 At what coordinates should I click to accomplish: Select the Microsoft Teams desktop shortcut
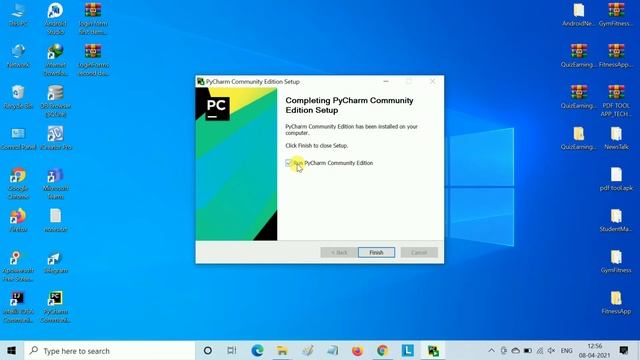pyautogui.click(x=56, y=184)
